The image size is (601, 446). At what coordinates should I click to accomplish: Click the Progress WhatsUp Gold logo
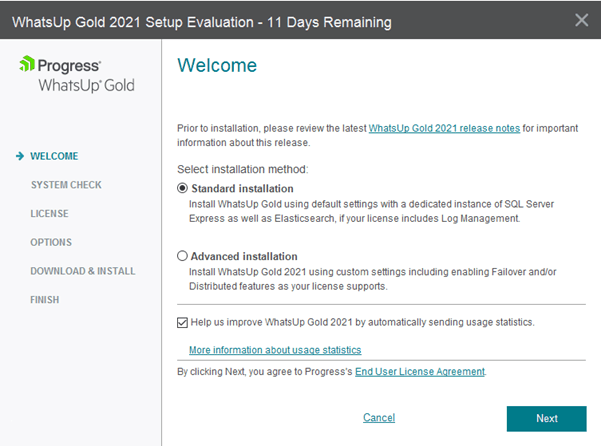77,75
